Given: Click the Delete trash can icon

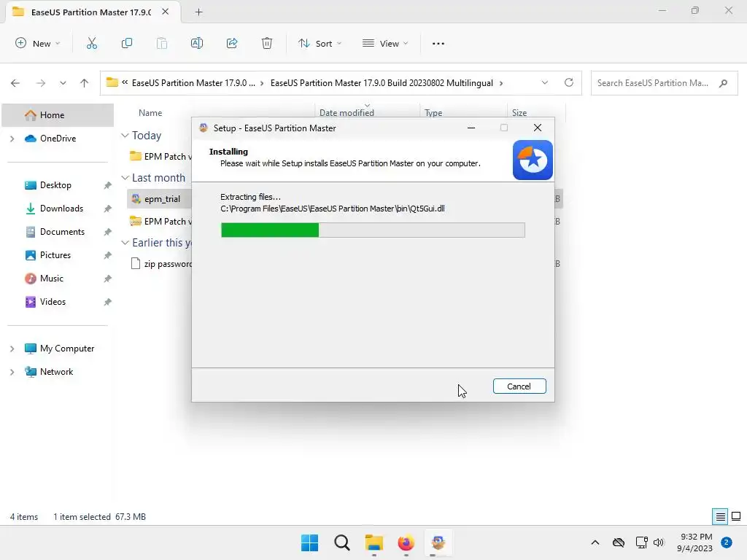Looking at the screenshot, I should point(267,43).
